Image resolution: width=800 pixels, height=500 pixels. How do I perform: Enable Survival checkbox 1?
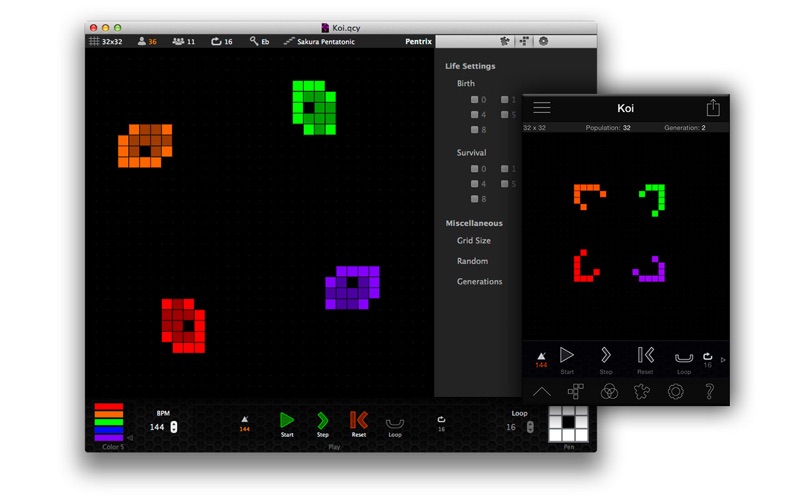coord(505,169)
